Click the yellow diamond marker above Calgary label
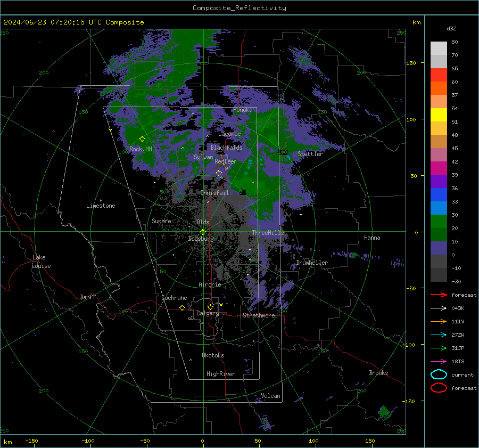 (x=210, y=307)
